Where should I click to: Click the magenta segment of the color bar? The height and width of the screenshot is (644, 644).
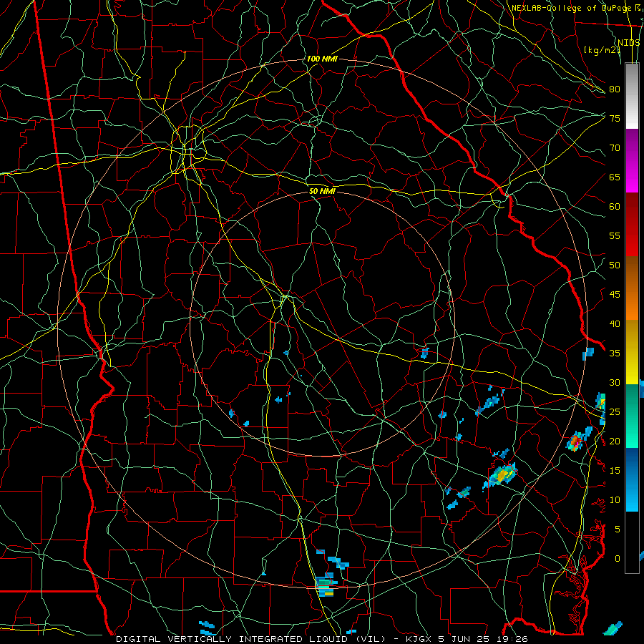point(632,160)
